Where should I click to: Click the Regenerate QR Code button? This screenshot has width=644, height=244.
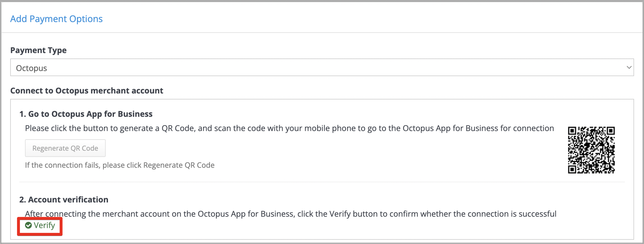(x=65, y=148)
